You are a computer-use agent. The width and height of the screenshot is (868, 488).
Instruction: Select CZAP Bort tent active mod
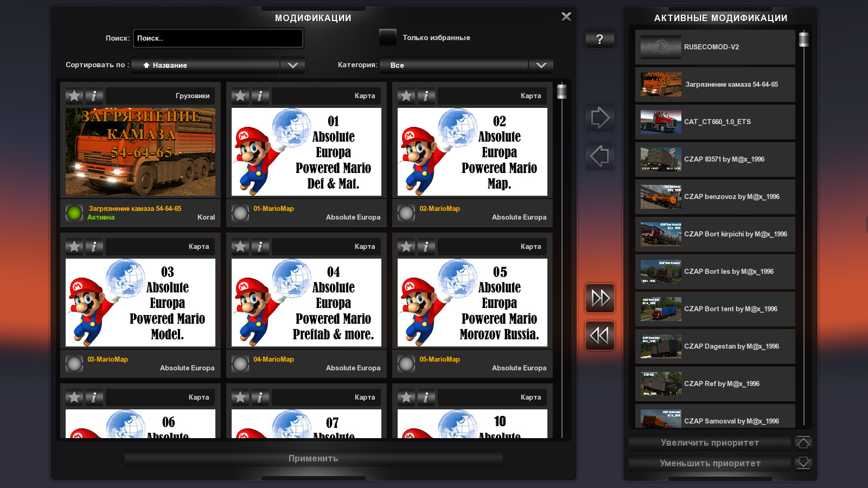(715, 309)
